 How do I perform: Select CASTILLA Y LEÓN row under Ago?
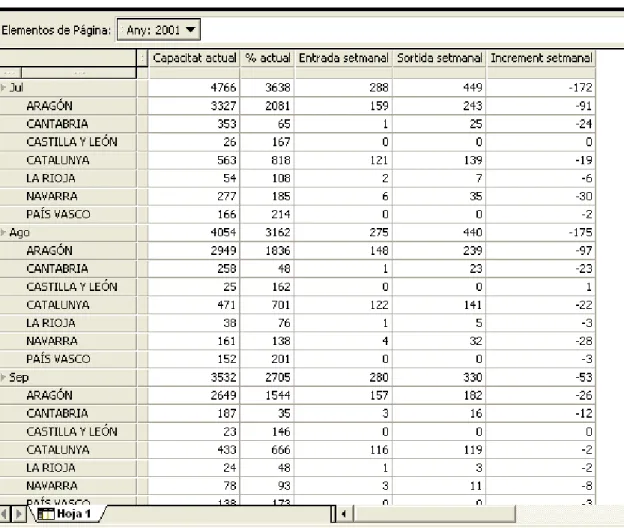pyautogui.click(x=68, y=287)
